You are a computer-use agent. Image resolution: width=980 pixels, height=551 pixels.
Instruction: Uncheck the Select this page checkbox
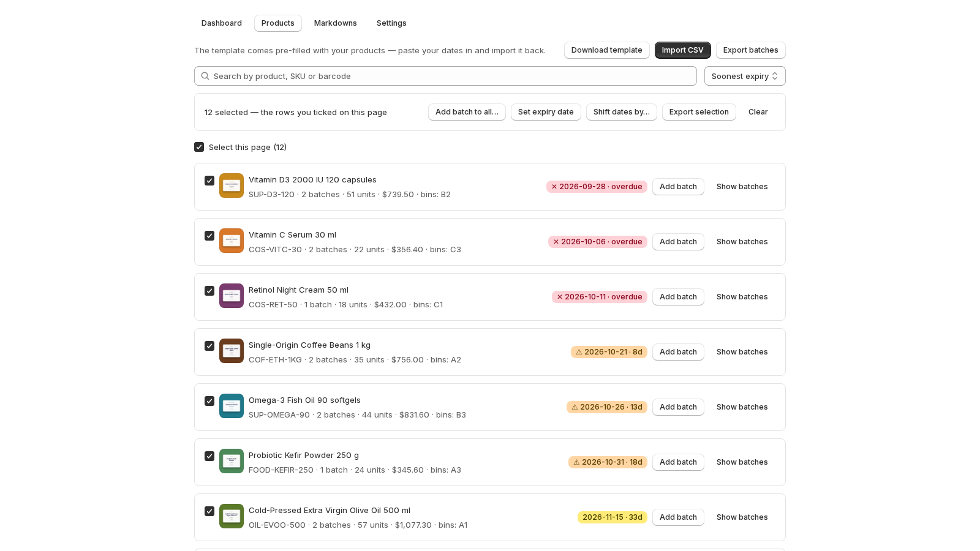point(199,147)
